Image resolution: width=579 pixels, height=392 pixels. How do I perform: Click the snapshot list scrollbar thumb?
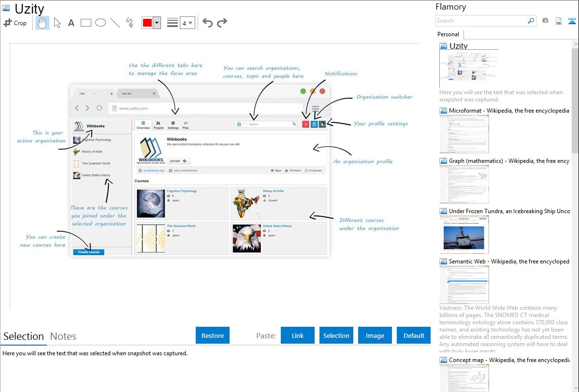tap(575, 101)
